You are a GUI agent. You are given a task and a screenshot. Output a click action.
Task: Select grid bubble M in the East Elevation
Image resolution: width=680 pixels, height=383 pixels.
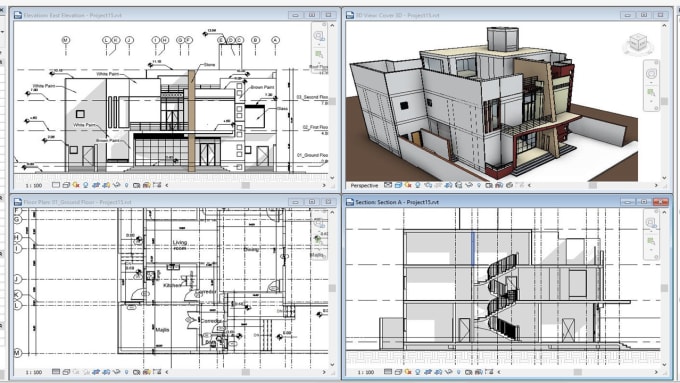click(x=65, y=40)
